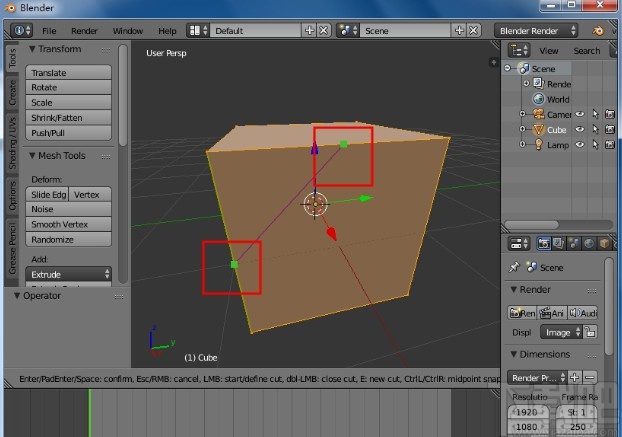Click the World globe icon in outliner
Image resolution: width=622 pixels, height=437 pixels.
click(x=538, y=99)
